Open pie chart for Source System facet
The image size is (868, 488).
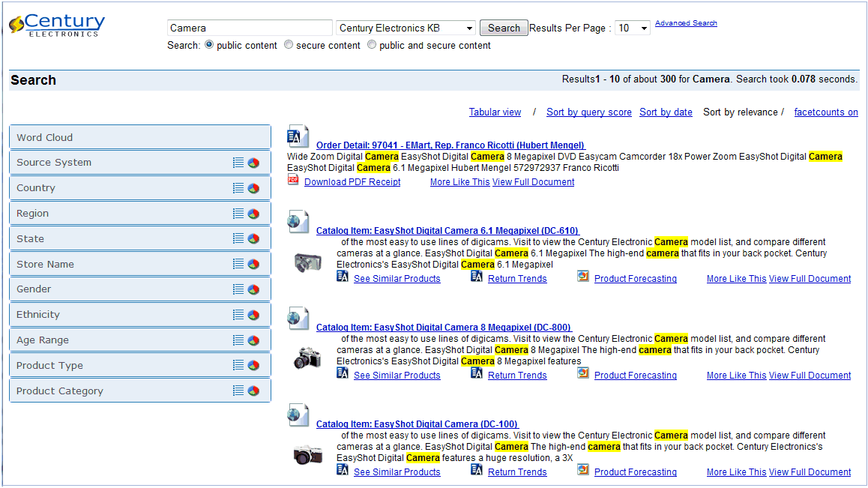click(x=253, y=163)
